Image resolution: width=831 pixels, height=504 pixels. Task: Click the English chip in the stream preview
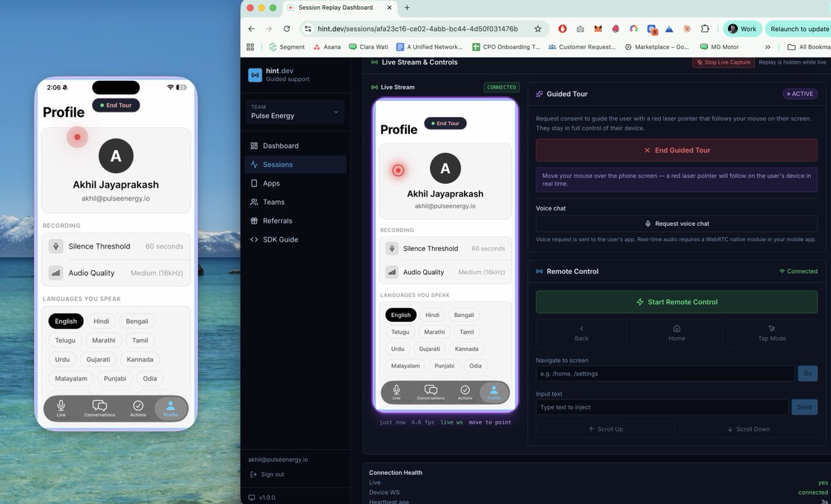tap(401, 315)
